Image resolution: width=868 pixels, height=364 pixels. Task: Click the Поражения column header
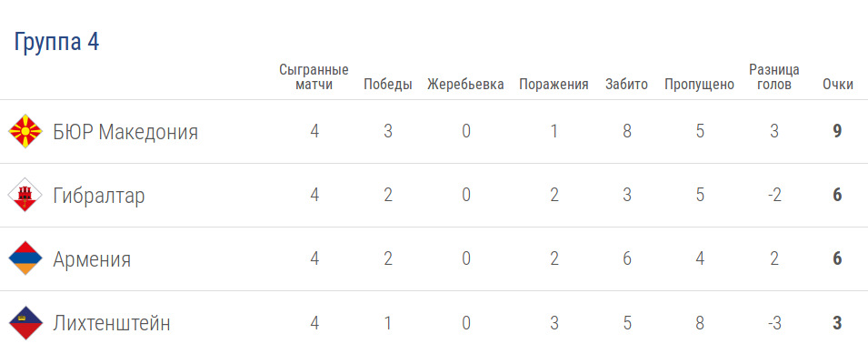[554, 85]
